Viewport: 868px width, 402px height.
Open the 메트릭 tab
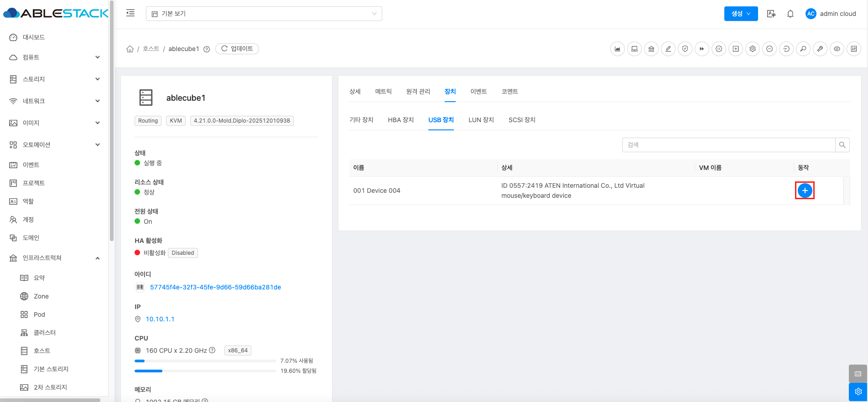[x=383, y=92]
